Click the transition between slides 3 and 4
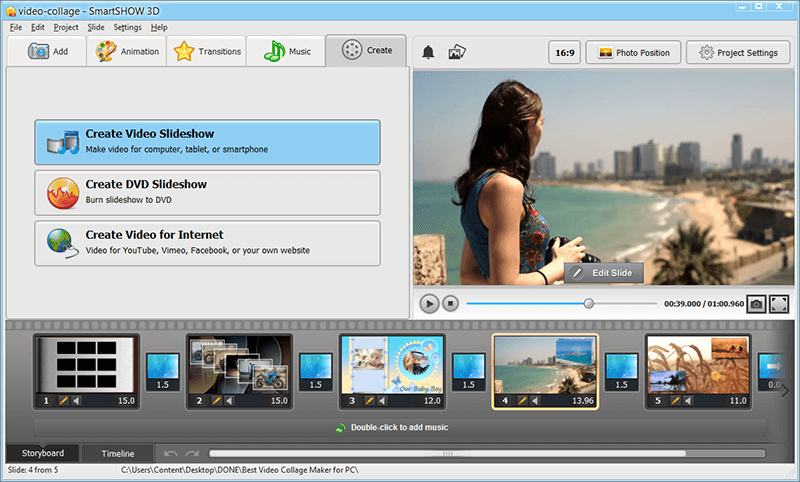The image size is (800, 482). pos(468,372)
